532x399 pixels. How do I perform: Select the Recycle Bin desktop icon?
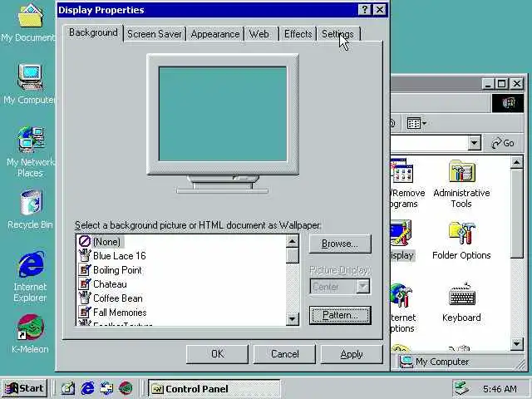coord(31,203)
